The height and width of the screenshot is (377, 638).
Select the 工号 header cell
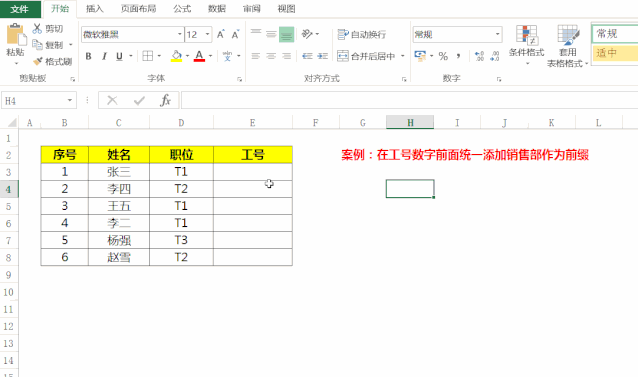pos(253,155)
